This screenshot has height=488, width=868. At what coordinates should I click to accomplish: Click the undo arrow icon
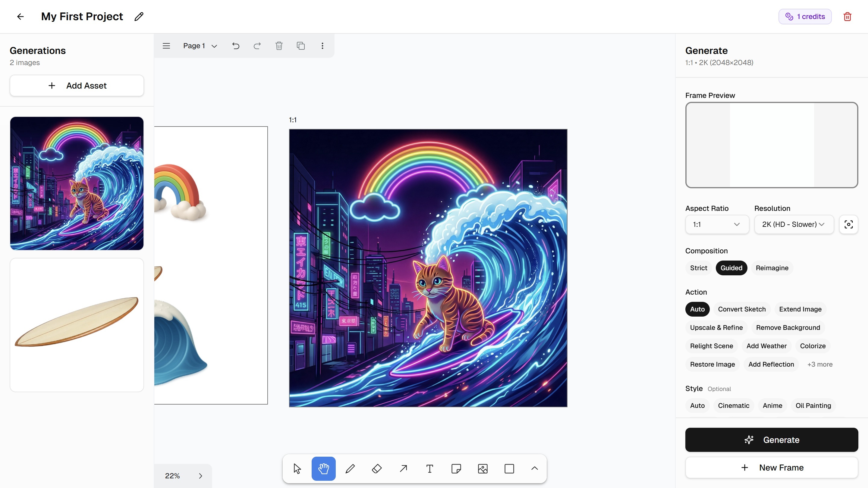click(x=235, y=46)
